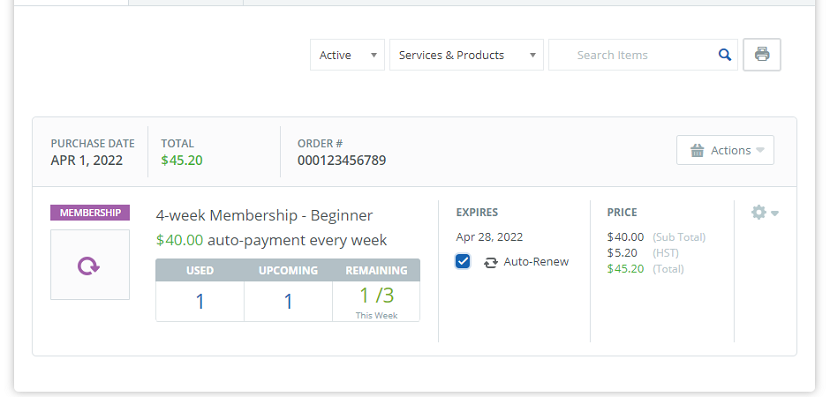Expand the Actions dropdown button
830x397 pixels.
(x=725, y=150)
